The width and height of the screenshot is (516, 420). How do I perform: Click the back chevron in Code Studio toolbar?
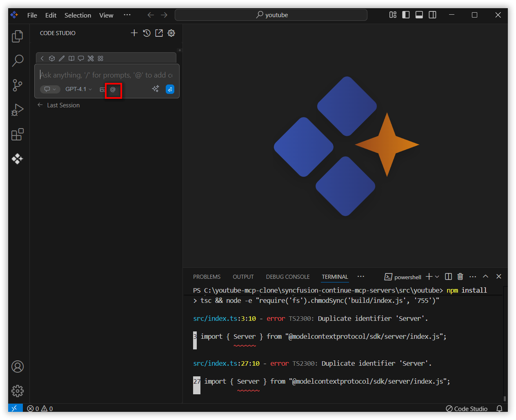pos(42,58)
